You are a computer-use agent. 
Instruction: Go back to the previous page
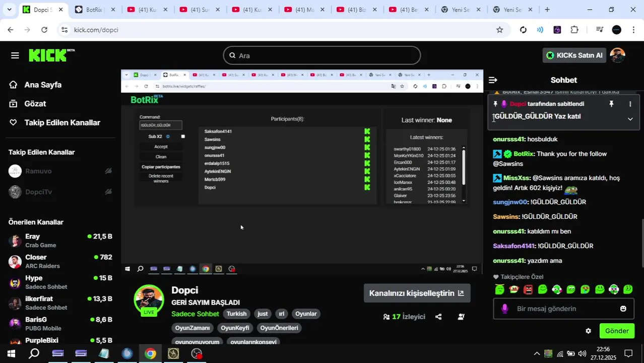[x=11, y=30]
